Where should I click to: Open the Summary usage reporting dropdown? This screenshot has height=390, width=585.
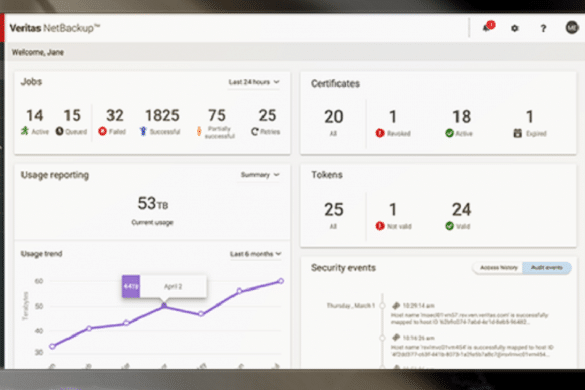click(x=260, y=175)
